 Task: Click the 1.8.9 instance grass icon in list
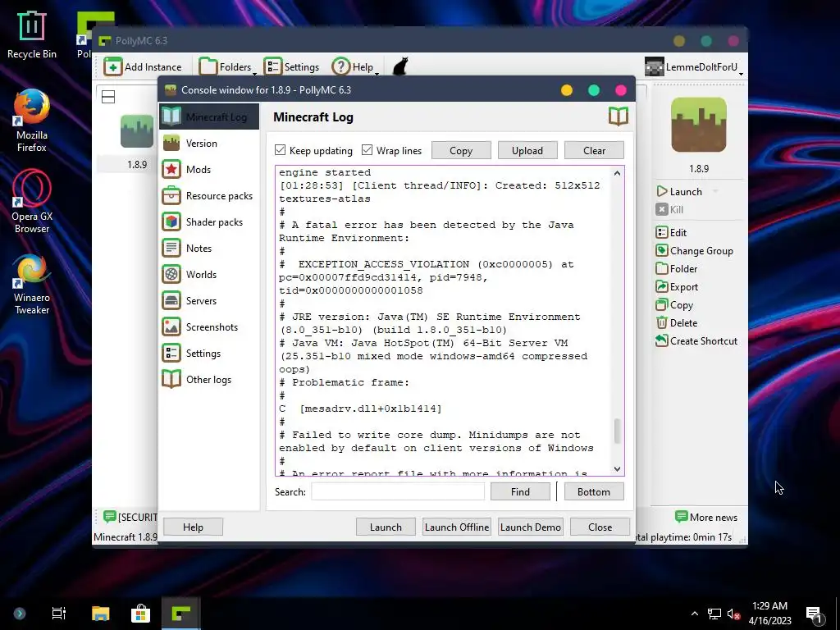point(137,131)
